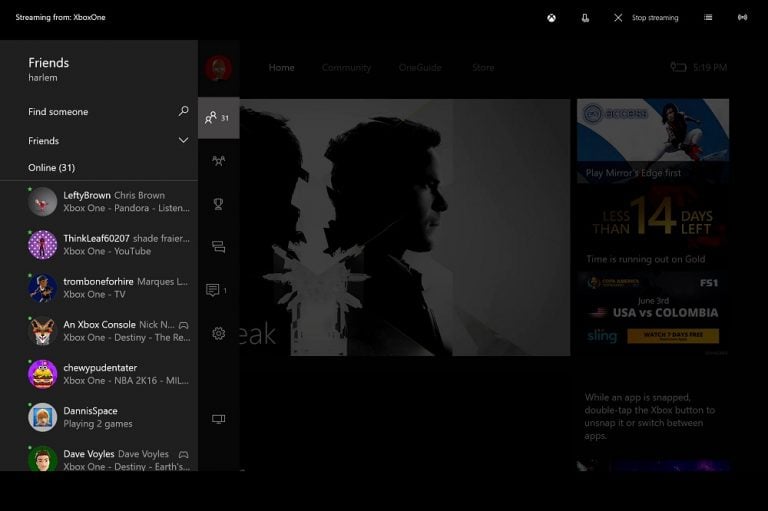The width and height of the screenshot is (768, 511).
Task: Open USA vs COLOMBIA Sling ad tile
Action: pos(653,313)
